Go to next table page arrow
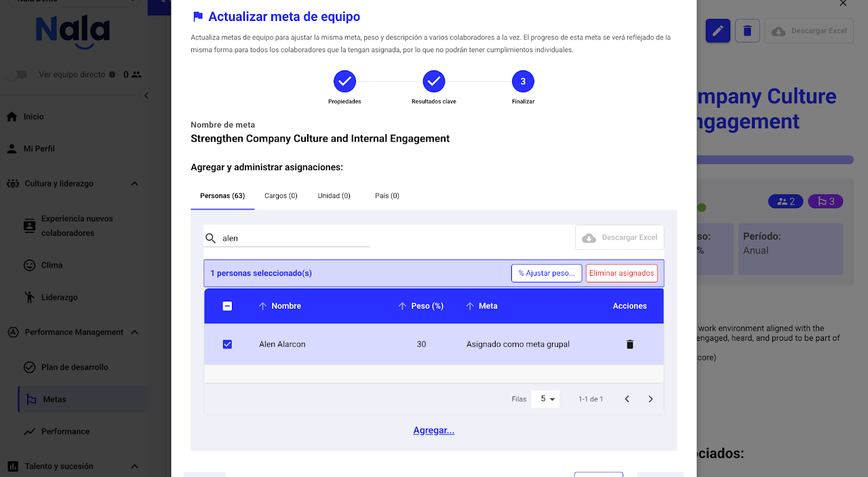The width and height of the screenshot is (868, 477). (x=650, y=399)
